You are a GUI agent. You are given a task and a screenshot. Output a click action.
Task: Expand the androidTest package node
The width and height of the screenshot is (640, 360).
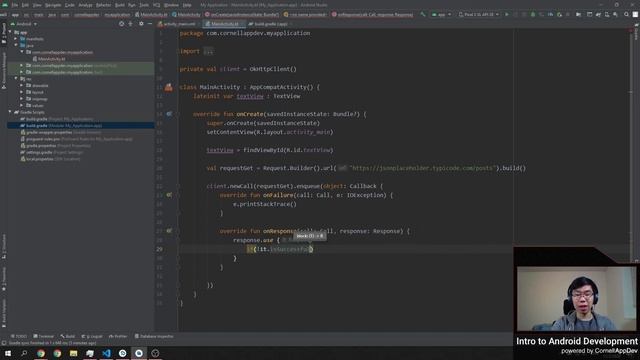pyautogui.click(x=22, y=65)
